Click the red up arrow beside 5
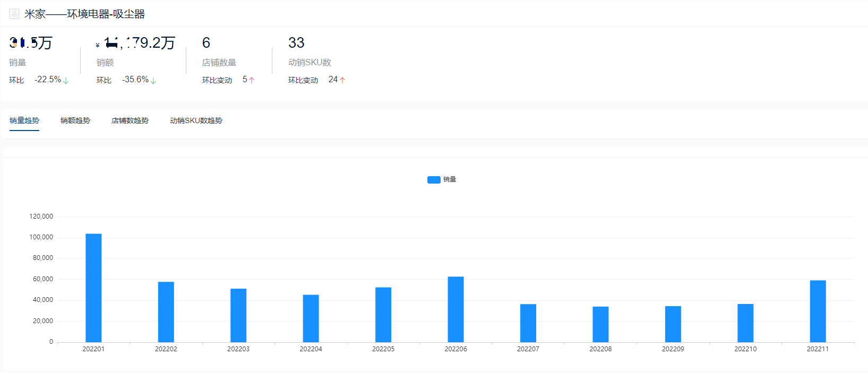 tap(252, 80)
